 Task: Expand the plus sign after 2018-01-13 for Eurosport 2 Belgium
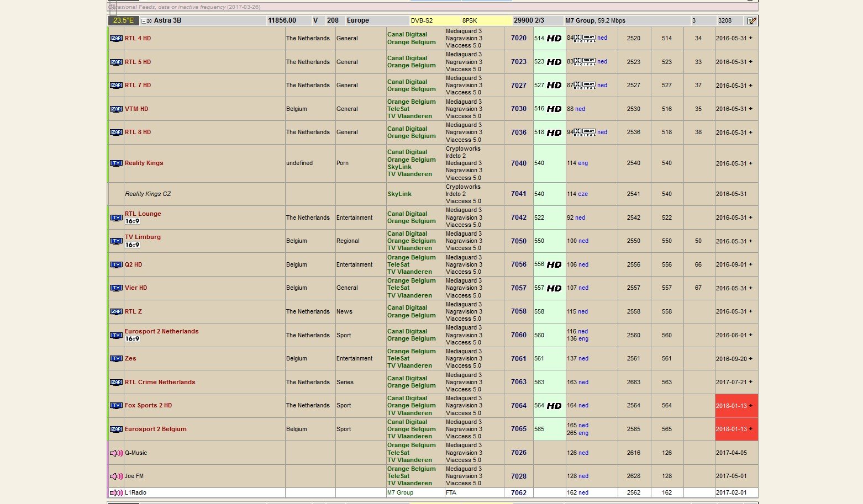[750, 429]
